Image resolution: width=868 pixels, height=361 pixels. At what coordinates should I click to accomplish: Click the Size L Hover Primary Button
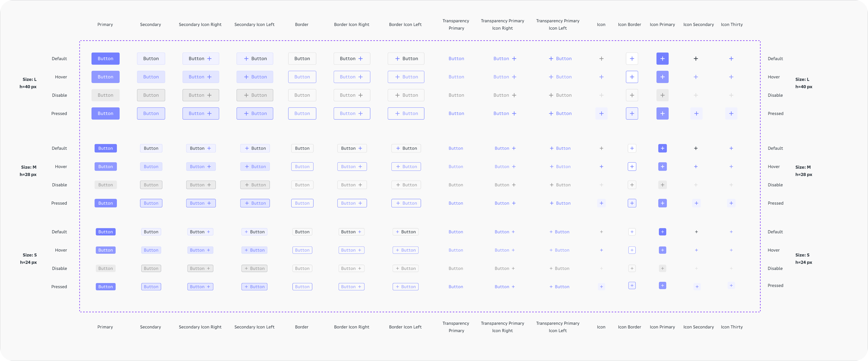point(105,77)
